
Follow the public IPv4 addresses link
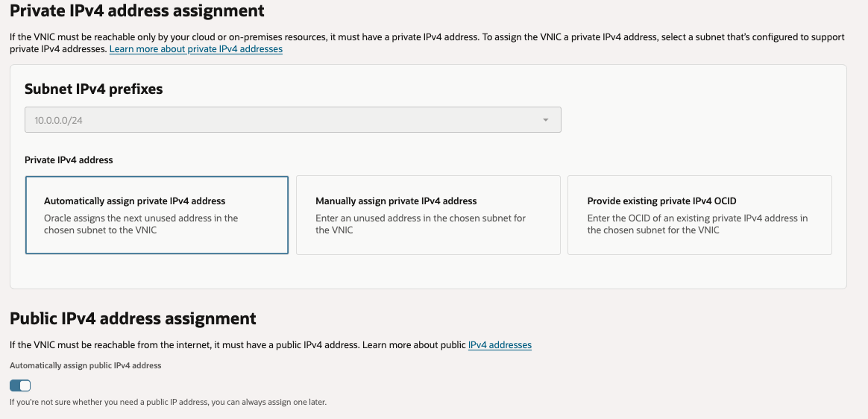(500, 345)
